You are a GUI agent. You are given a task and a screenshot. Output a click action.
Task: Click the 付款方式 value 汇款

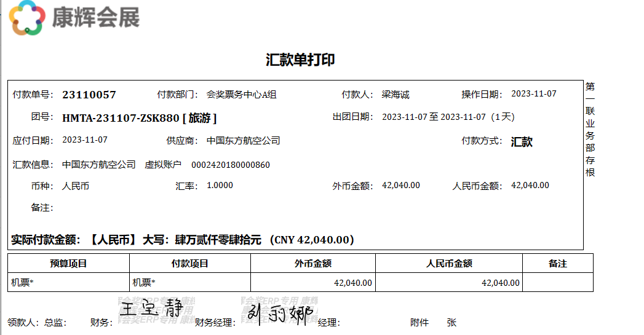point(522,142)
